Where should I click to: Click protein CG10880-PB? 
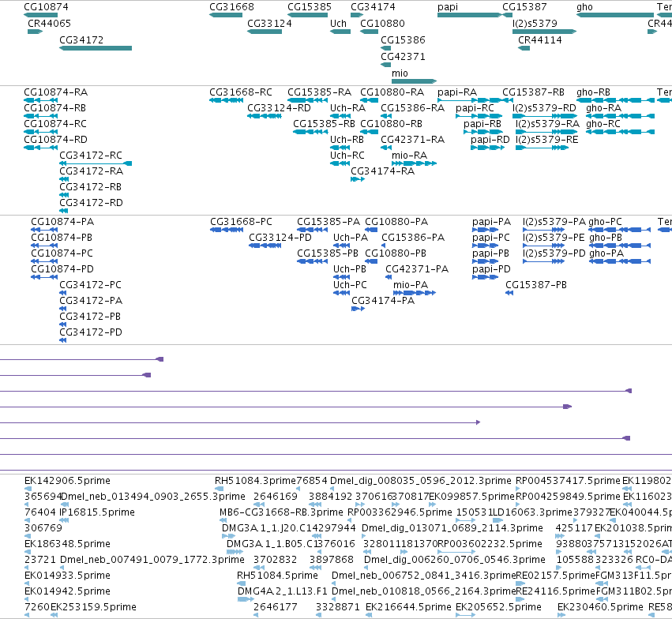[x=396, y=253]
